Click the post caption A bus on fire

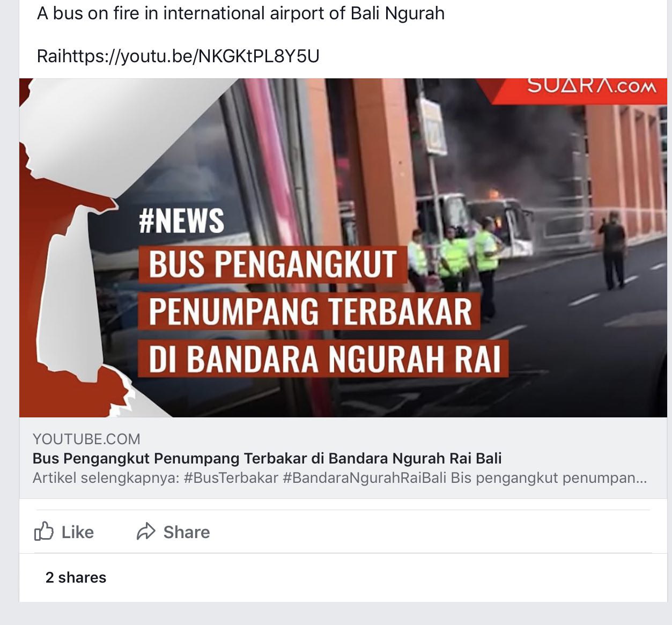(241, 13)
